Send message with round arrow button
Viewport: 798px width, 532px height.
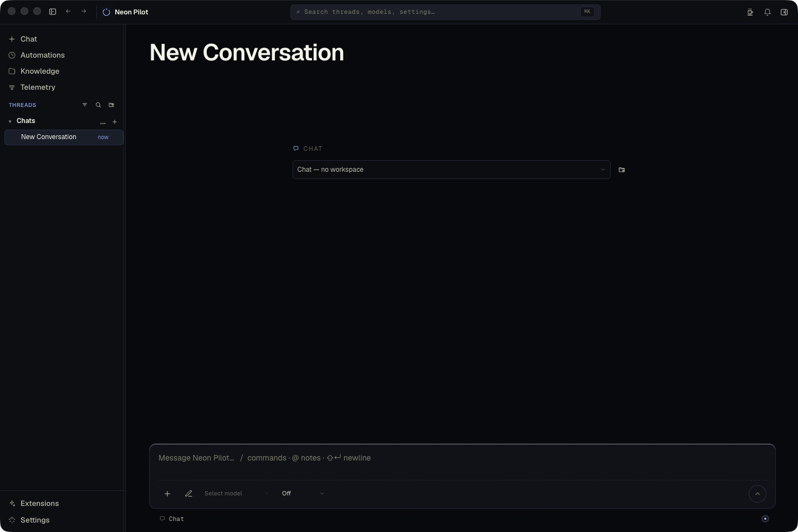pyautogui.click(x=757, y=494)
